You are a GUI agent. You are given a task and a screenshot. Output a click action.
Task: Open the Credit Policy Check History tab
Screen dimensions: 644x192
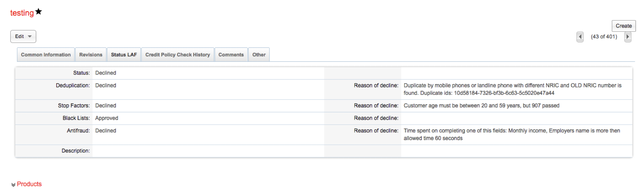[x=178, y=55]
